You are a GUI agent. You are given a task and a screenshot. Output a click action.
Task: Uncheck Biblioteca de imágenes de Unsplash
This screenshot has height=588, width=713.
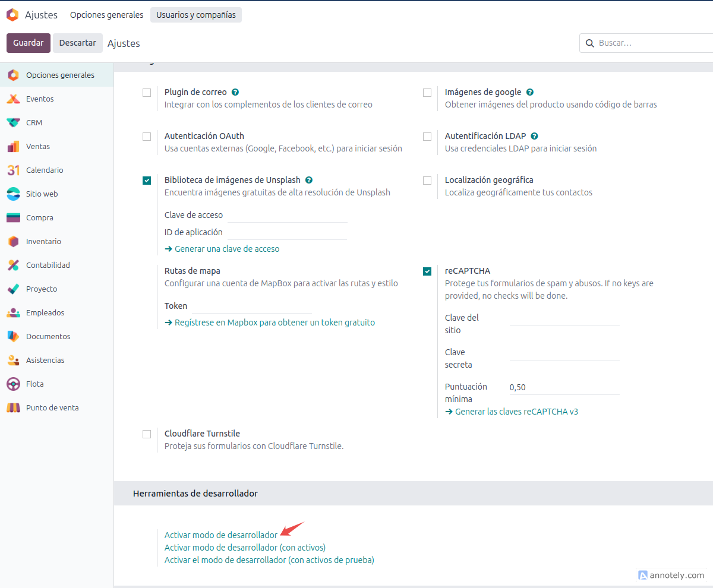click(147, 181)
